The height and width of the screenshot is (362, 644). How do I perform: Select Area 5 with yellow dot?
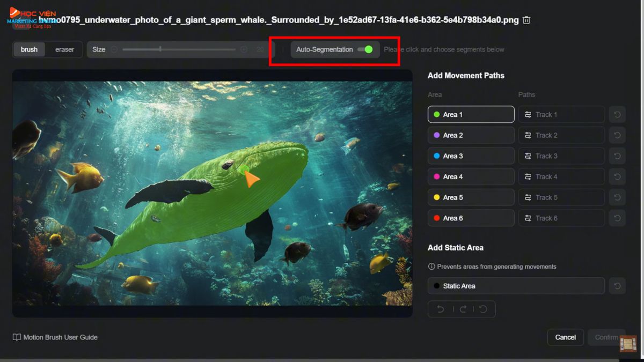[x=471, y=197]
